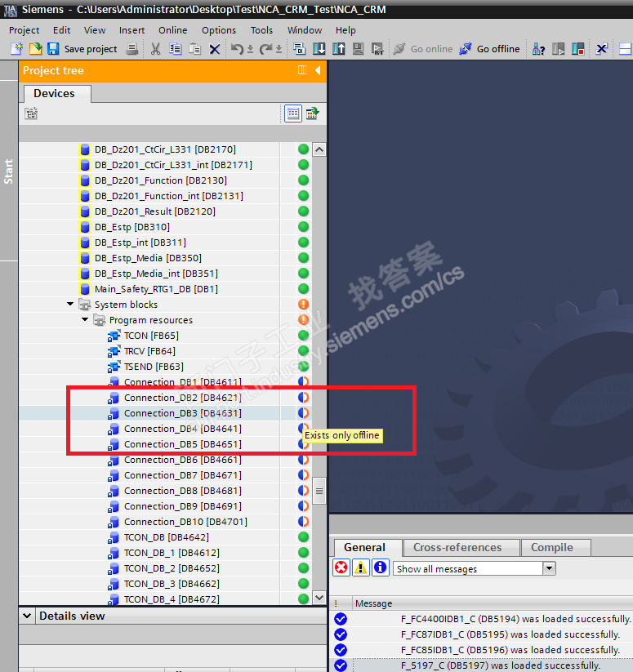Click the Upload from device icon
633x672 pixels.
click(x=339, y=49)
